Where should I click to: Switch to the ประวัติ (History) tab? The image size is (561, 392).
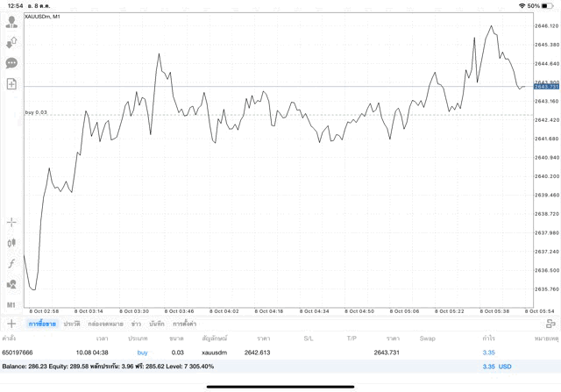(72, 324)
